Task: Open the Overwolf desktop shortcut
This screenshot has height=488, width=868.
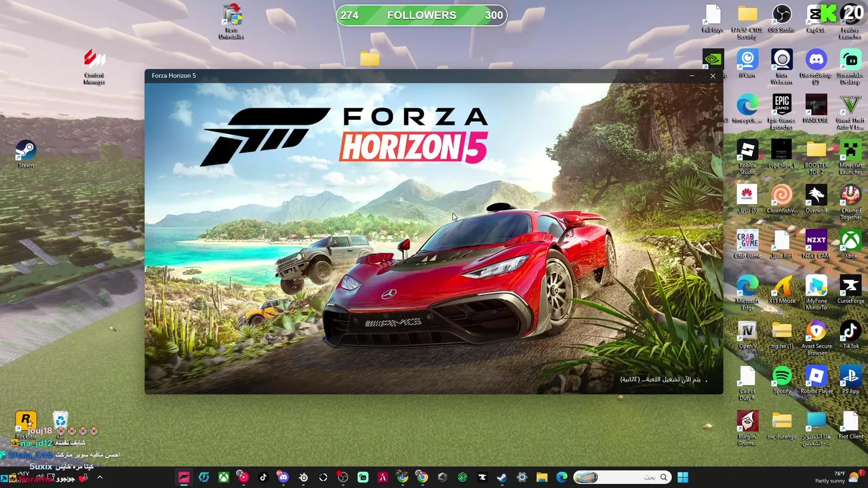Action: click(816, 200)
